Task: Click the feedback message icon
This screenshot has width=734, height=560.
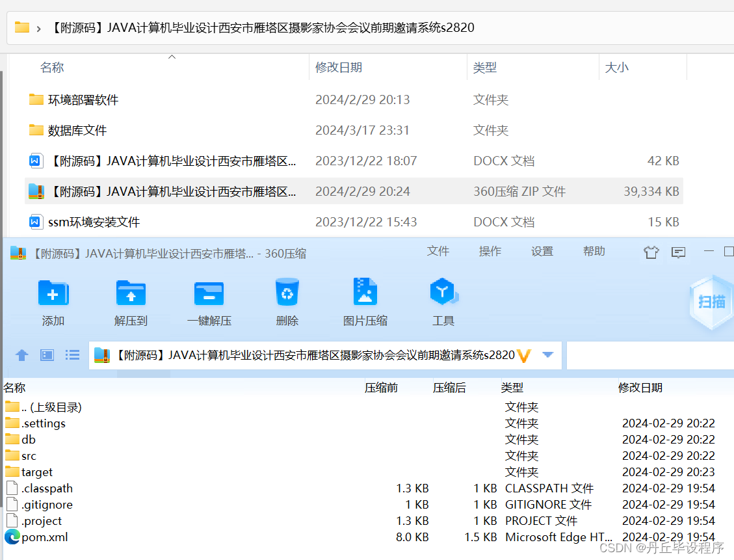Action: tap(678, 252)
